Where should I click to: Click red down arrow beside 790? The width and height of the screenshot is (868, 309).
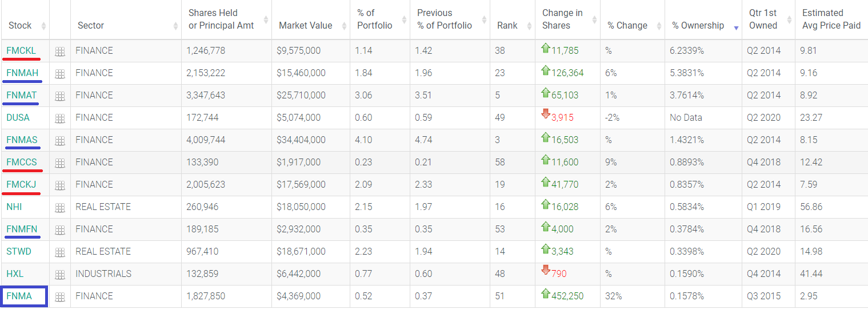click(x=546, y=270)
